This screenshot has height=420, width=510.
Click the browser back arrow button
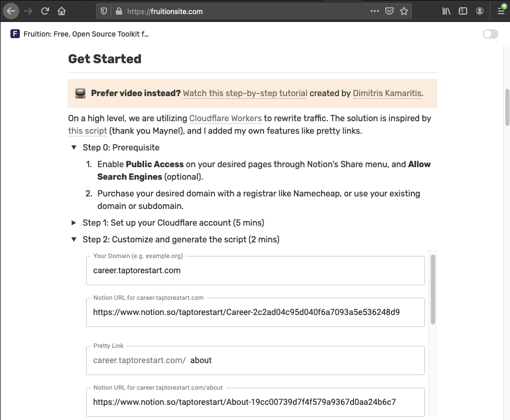pos(11,11)
